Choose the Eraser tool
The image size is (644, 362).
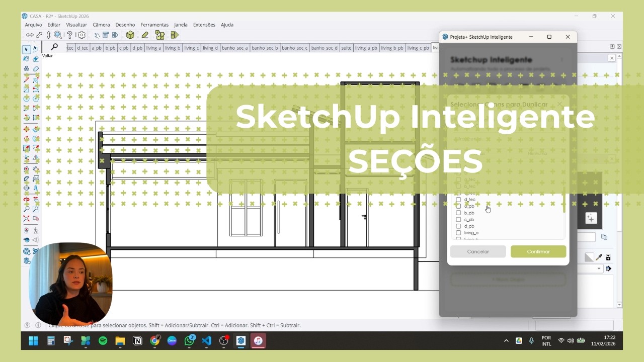click(x=36, y=59)
